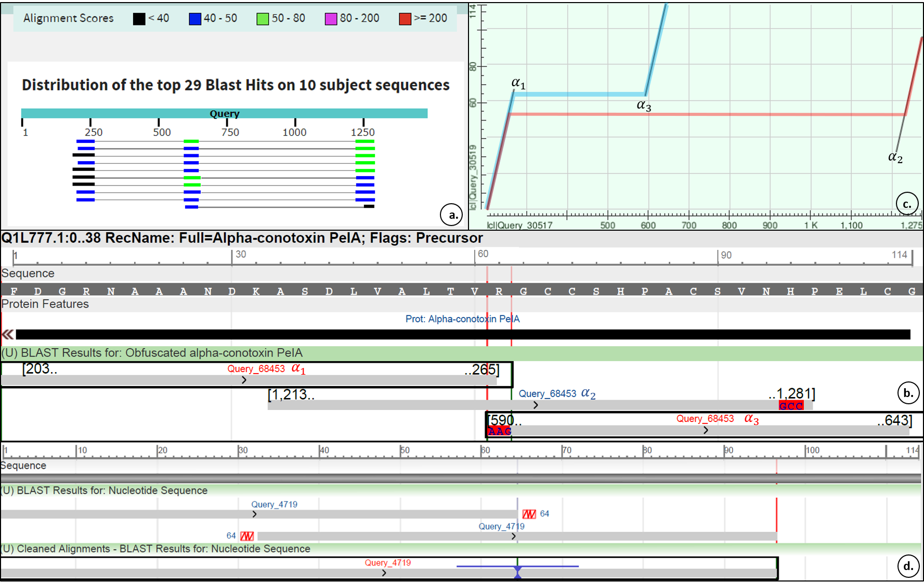
Task: Collapse the BLAST Results for Nucleotide Sequence track
Action: tap(104, 491)
